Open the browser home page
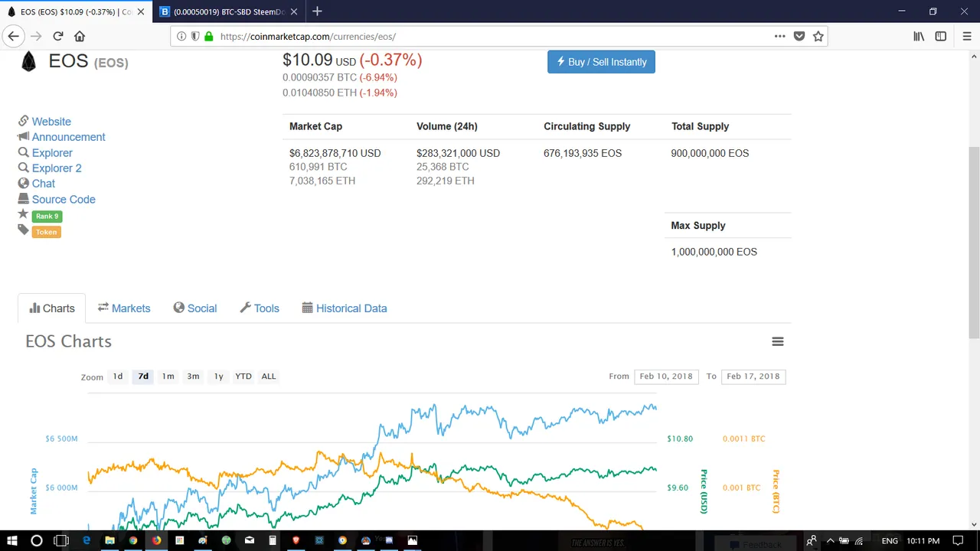The image size is (980, 551). coord(80,36)
